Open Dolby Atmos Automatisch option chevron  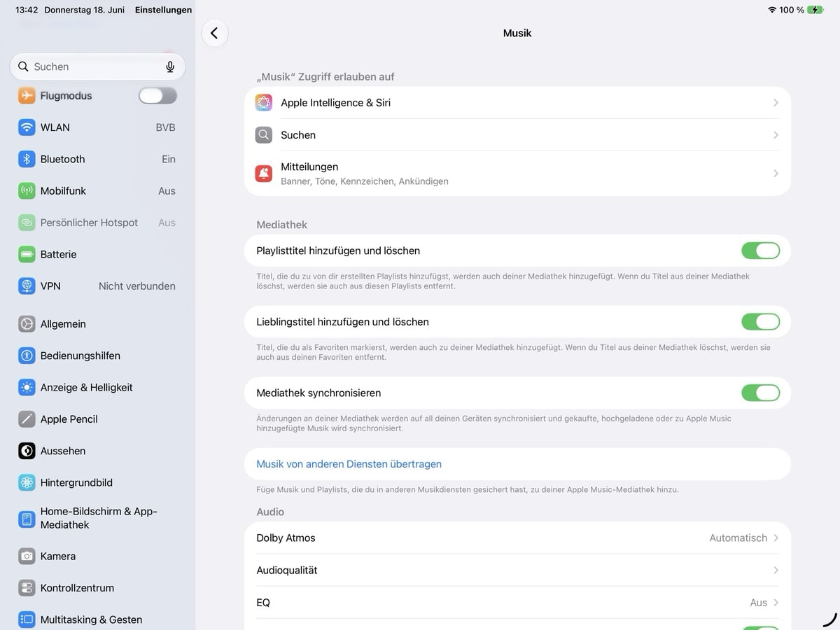pyautogui.click(x=776, y=538)
